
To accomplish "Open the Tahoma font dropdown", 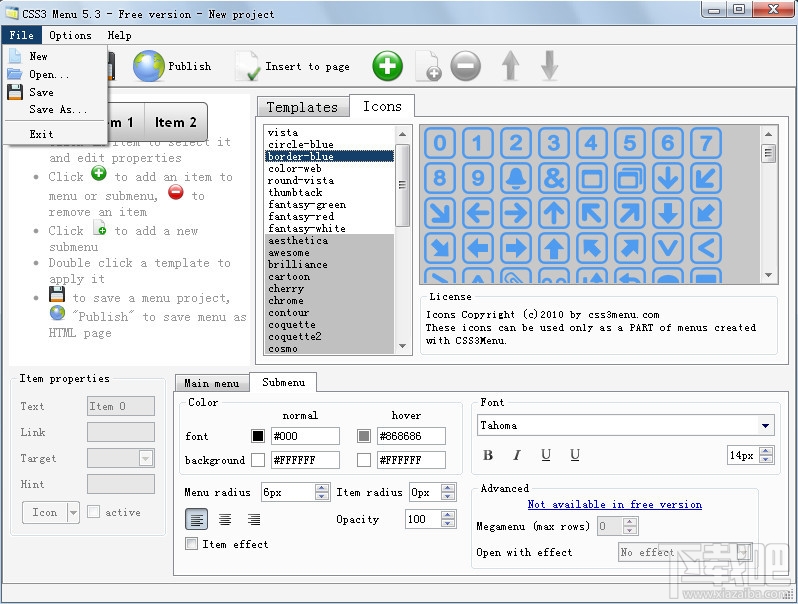I will click(x=765, y=425).
